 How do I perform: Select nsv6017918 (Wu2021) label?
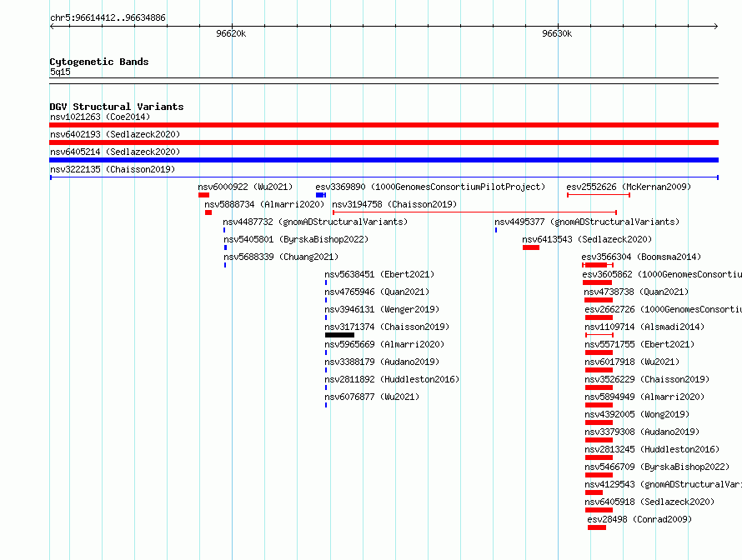pyautogui.click(x=632, y=362)
